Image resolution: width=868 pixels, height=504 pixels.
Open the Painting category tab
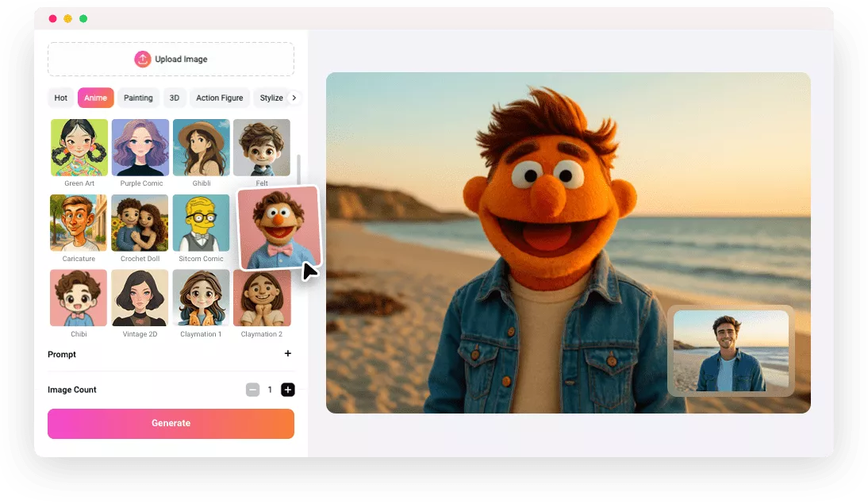coord(138,98)
